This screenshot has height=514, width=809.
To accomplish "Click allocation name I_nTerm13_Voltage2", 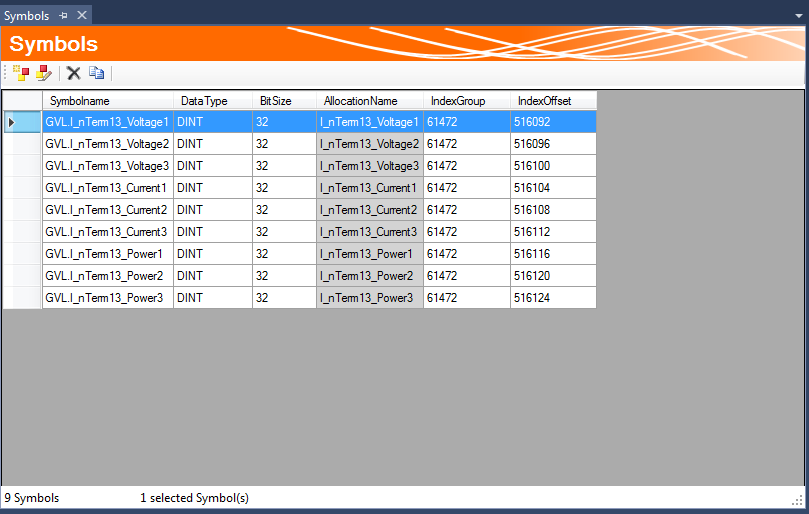I will click(x=370, y=144).
